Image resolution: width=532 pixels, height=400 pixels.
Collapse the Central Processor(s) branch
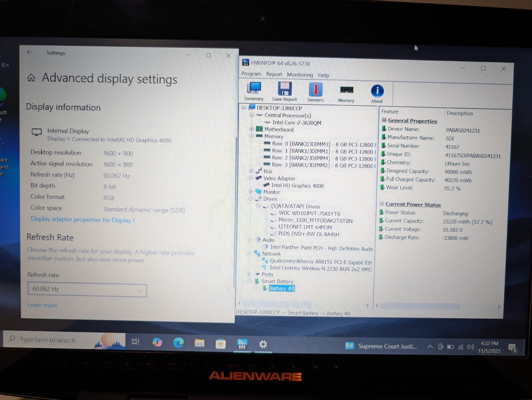(252, 115)
